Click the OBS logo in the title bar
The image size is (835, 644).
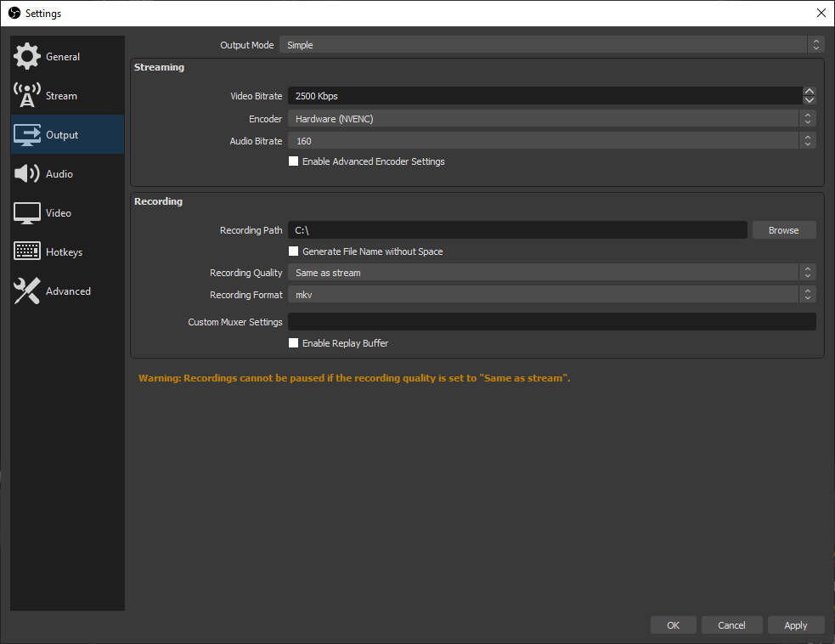tap(14, 13)
